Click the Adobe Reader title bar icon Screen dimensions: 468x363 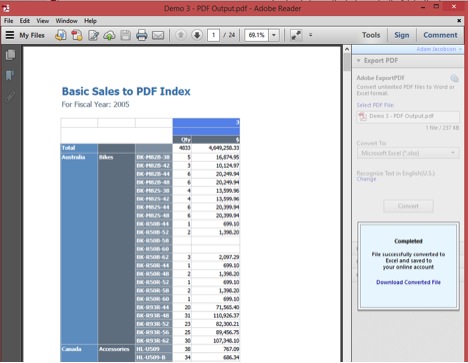point(6,8)
